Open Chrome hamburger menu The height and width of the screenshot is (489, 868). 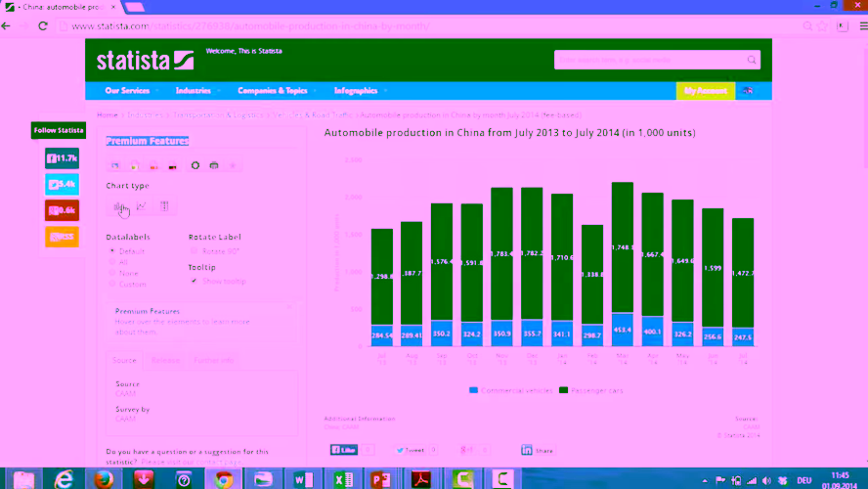tap(863, 26)
